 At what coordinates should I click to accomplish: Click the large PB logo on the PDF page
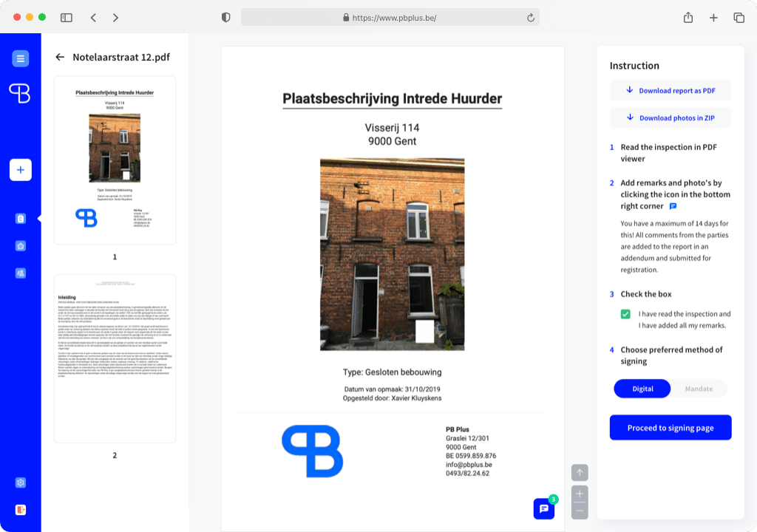pyautogui.click(x=313, y=451)
